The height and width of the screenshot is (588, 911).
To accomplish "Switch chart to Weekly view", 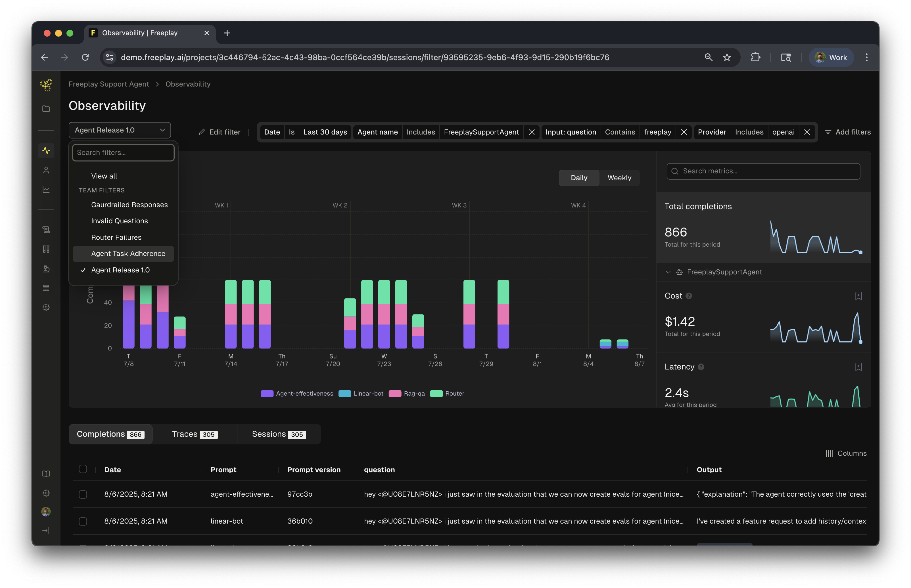I will pos(619,178).
